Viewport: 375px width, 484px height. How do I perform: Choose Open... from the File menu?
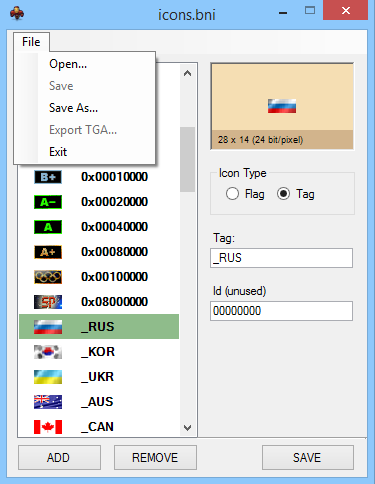(x=85, y=64)
